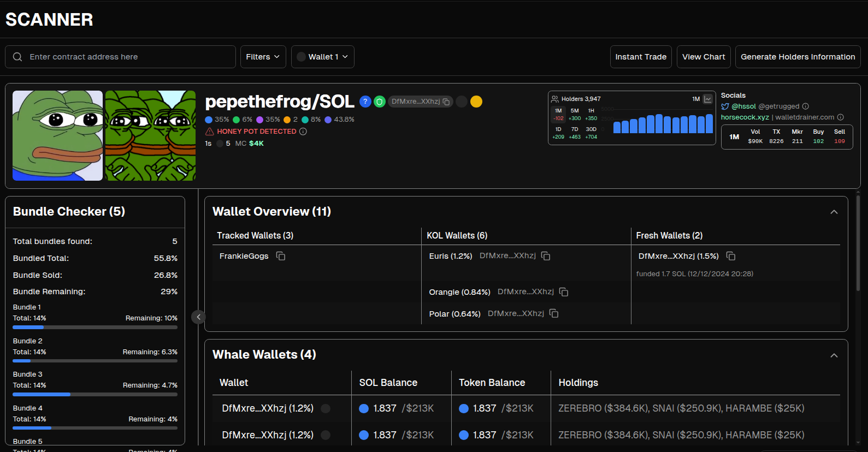The height and width of the screenshot is (452, 868).
Task: Click the KOL Wallets (6) column header
Action: 457,235
